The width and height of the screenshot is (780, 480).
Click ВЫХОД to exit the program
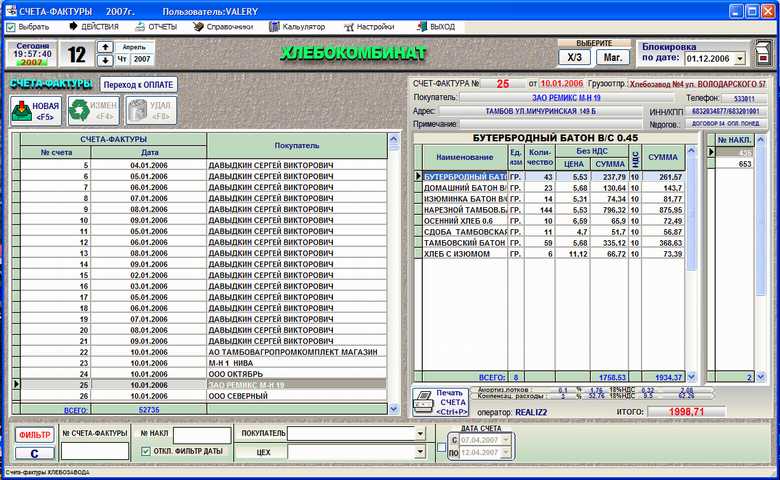pos(436,26)
